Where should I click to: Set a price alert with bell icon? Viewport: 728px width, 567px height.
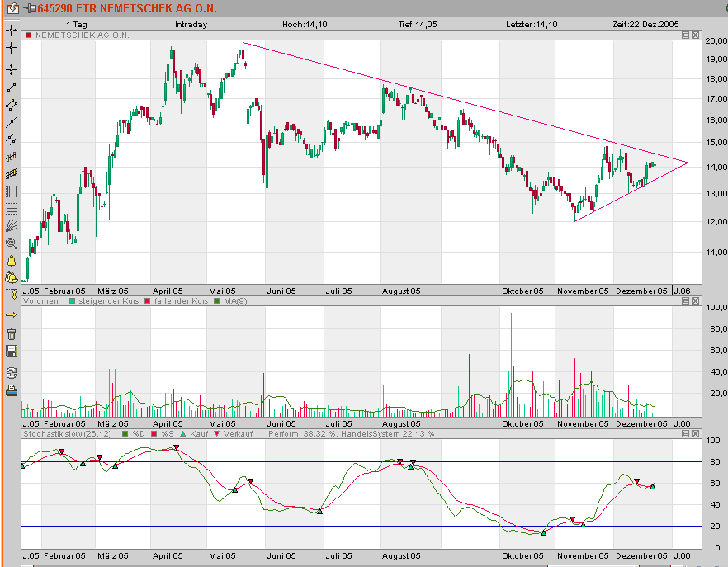(x=12, y=261)
